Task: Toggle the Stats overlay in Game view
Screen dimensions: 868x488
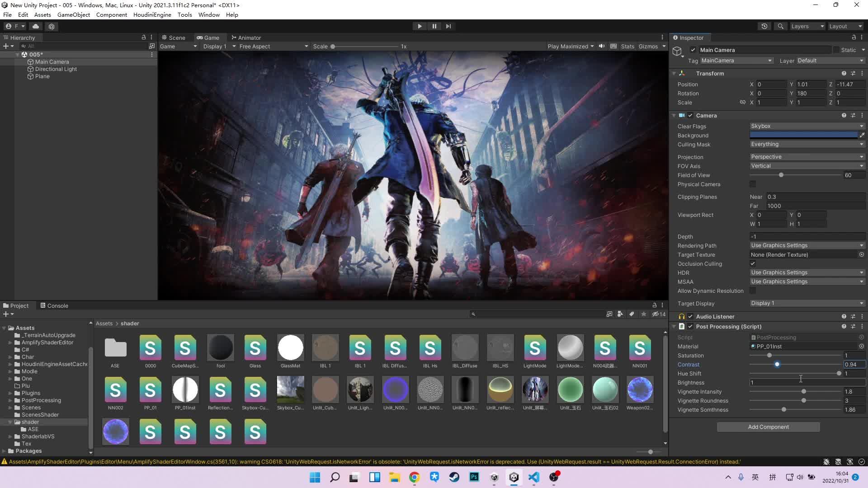Action: [x=627, y=46]
